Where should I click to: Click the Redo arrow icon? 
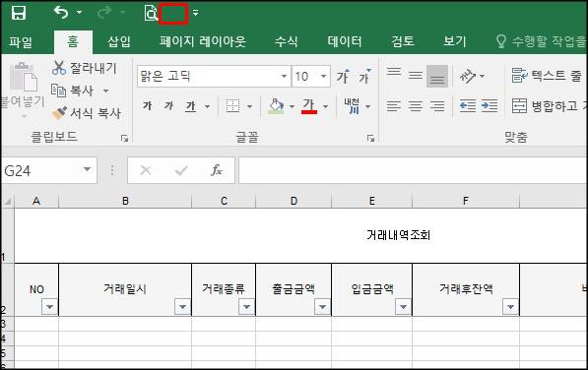click(104, 13)
